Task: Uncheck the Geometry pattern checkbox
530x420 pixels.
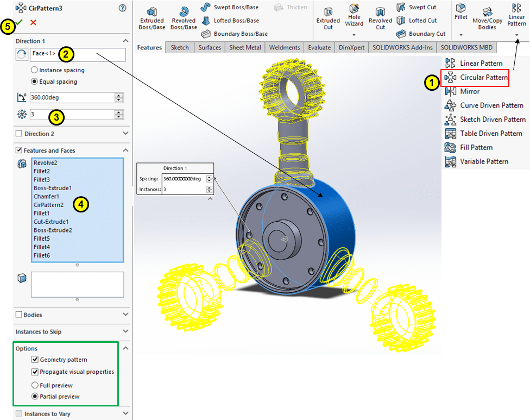Action: coord(35,360)
